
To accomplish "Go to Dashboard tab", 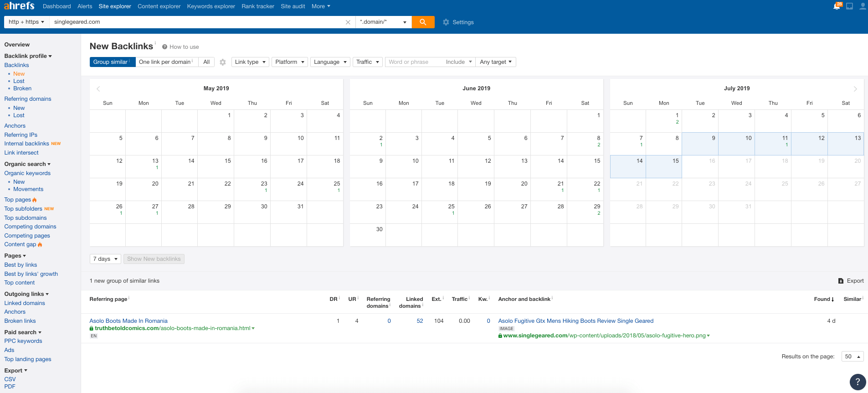I will tap(57, 6).
